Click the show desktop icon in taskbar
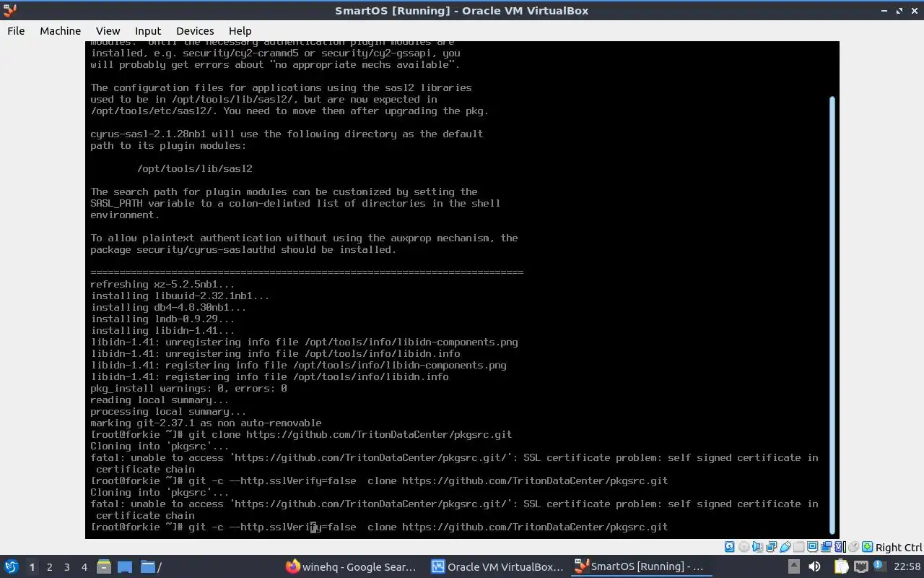Viewport: 924px width, 578px height. 125,566
